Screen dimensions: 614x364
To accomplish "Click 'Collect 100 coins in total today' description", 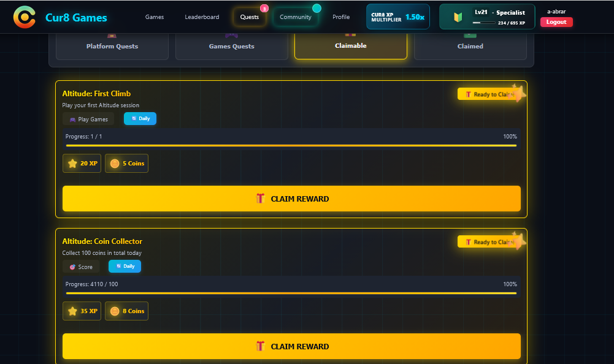I will [102, 253].
